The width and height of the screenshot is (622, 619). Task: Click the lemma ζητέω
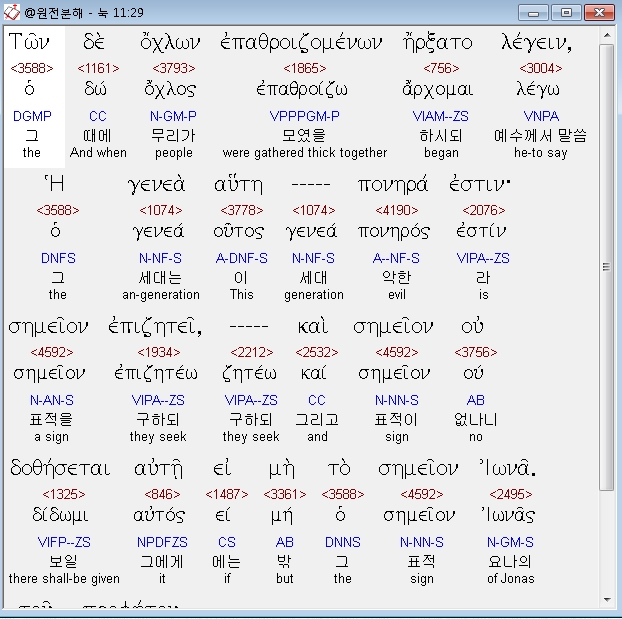point(249,374)
